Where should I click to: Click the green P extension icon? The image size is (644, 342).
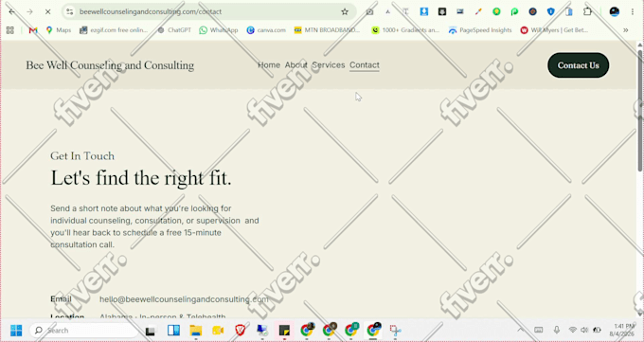514,12
